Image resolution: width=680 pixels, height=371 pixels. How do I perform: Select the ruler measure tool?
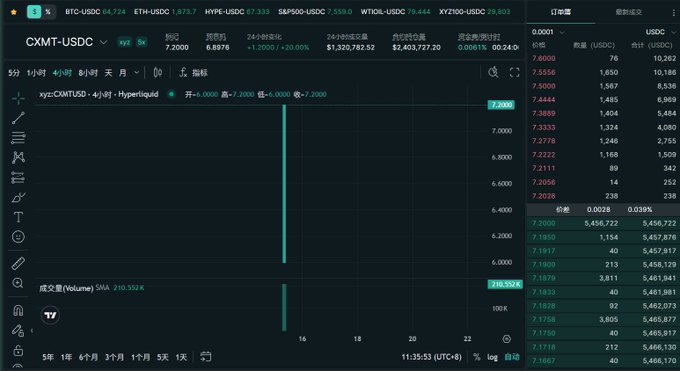pyautogui.click(x=18, y=263)
